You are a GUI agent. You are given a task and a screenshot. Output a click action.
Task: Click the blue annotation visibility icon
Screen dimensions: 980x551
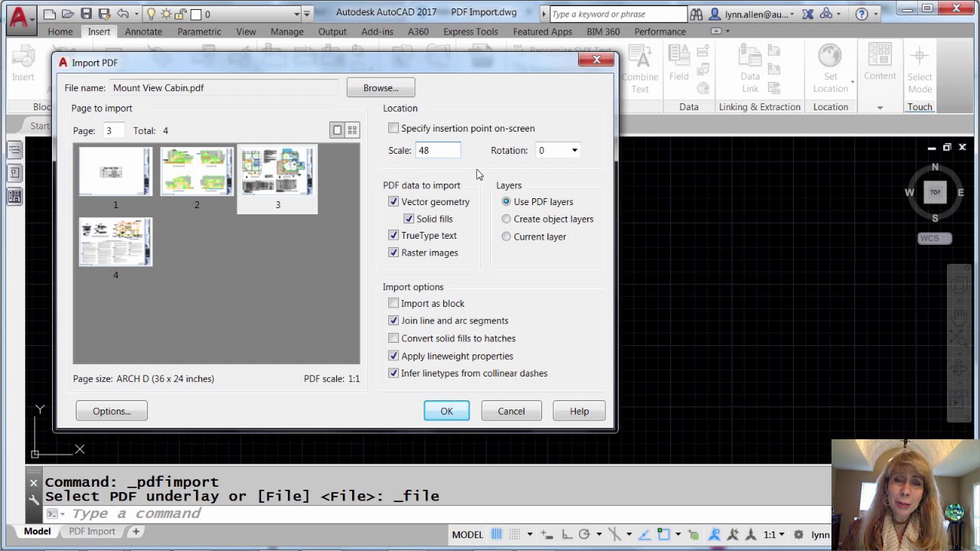click(x=714, y=534)
